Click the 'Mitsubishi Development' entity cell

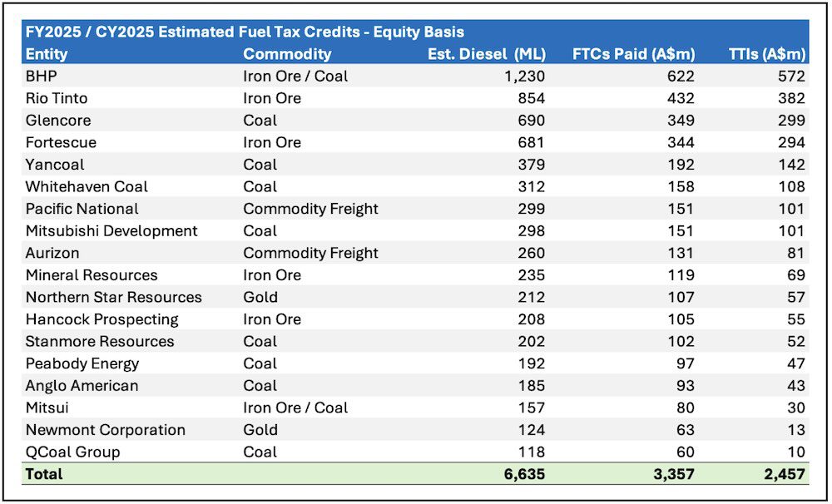pyautogui.click(x=111, y=230)
